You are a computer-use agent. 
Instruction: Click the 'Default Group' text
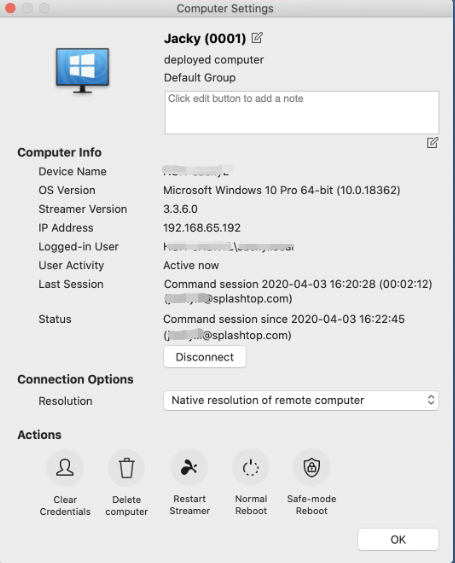[200, 78]
